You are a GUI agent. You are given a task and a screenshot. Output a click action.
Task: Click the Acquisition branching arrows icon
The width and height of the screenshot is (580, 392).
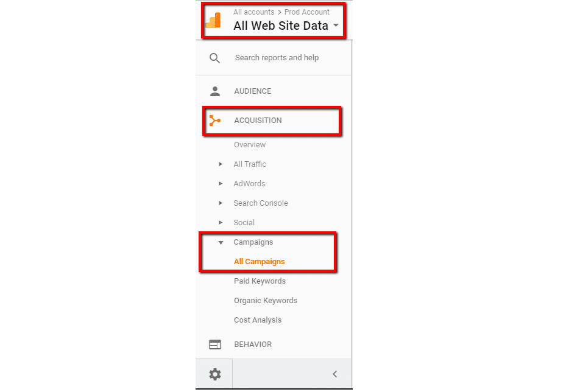[x=214, y=121]
